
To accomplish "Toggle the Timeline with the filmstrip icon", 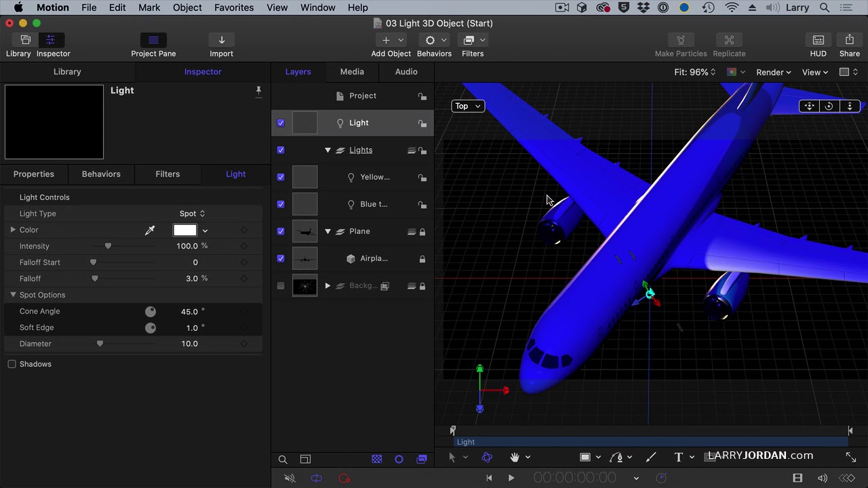I will click(797, 479).
